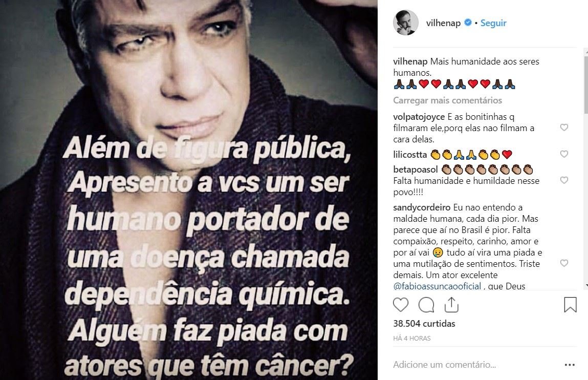Open the post photo of the actor
This screenshot has width=588, height=380.
[x=189, y=190]
